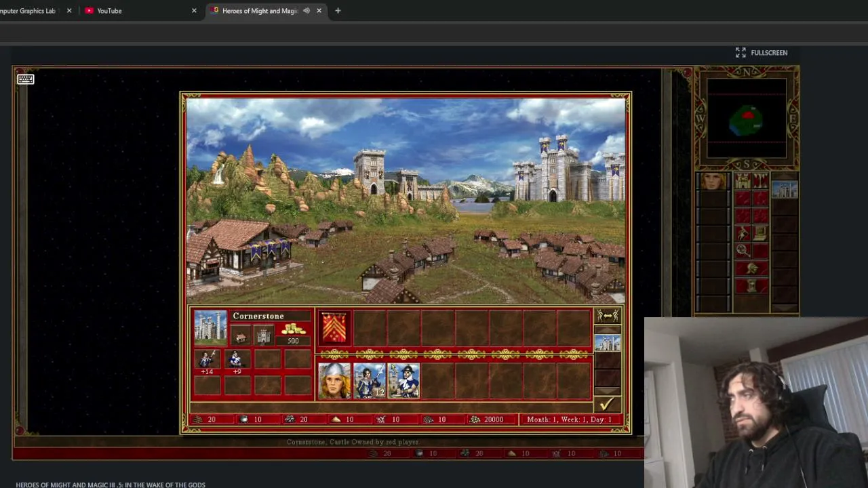Screen dimensions: 868x488
Task: Click the crystal resource icon
Action: 381,420
